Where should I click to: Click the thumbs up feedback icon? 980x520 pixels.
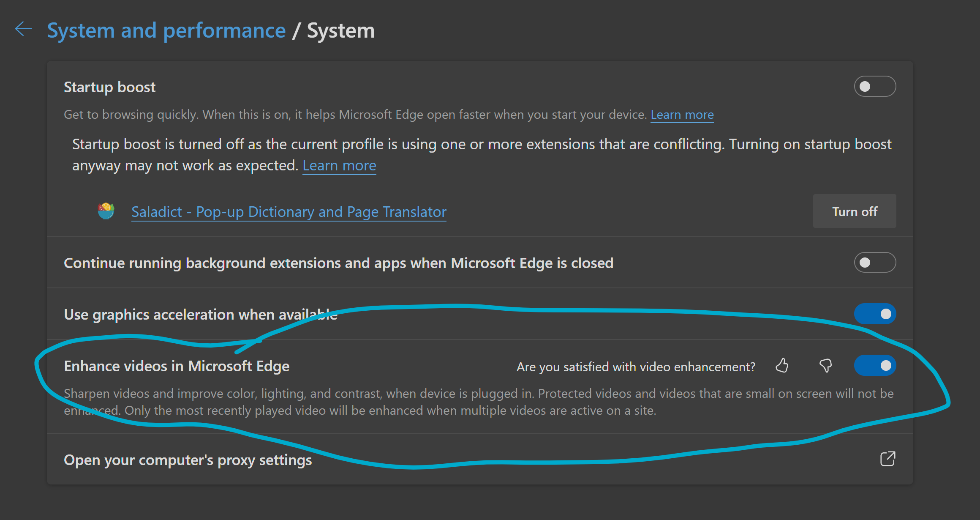pos(782,366)
